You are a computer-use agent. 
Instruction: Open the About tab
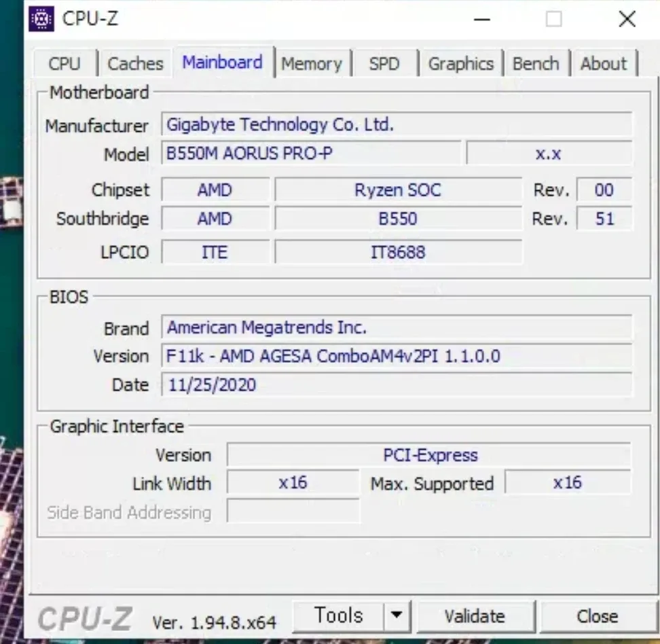603,64
